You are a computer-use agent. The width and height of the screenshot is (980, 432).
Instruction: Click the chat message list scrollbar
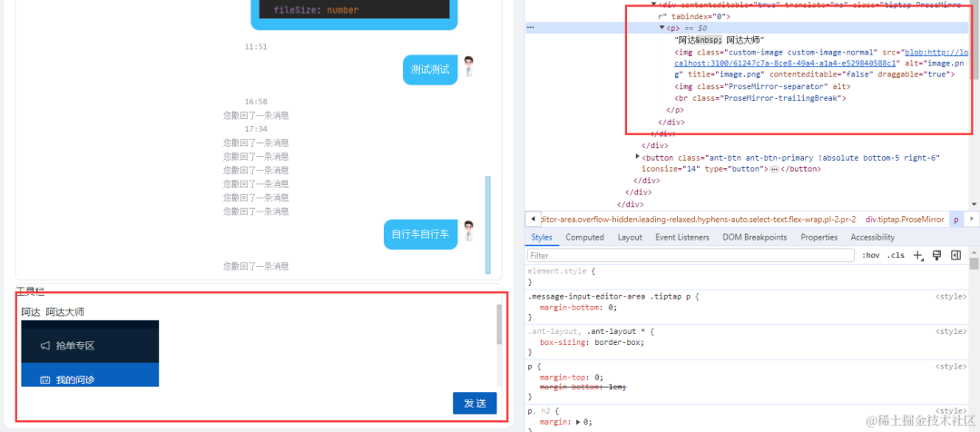tap(488, 225)
